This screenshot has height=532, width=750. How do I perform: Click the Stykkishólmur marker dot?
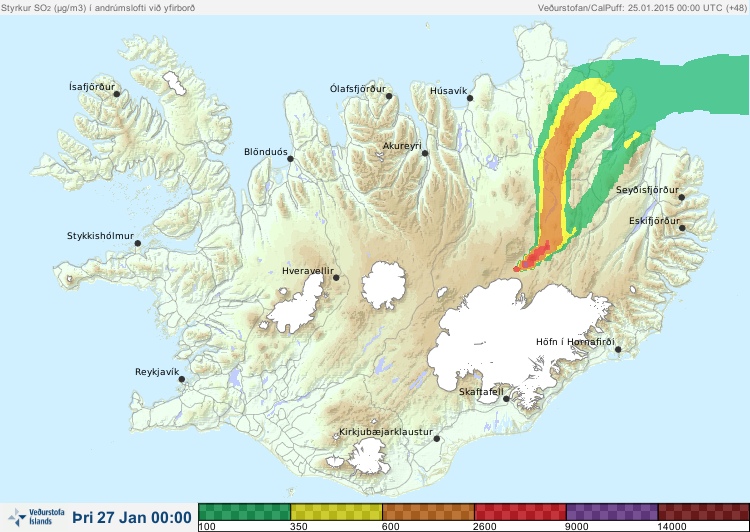point(138,243)
